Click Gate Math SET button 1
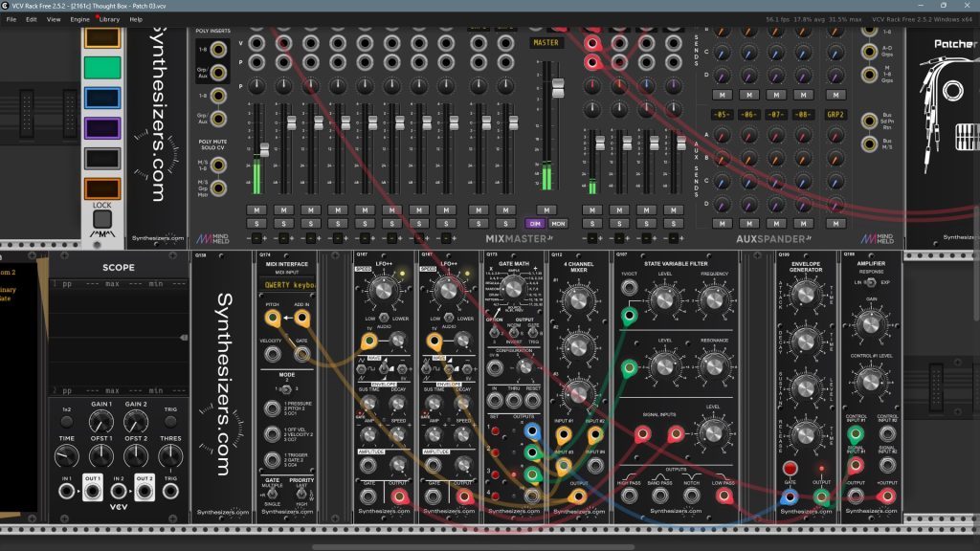Image resolution: width=980 pixels, height=551 pixels. pos(495,431)
